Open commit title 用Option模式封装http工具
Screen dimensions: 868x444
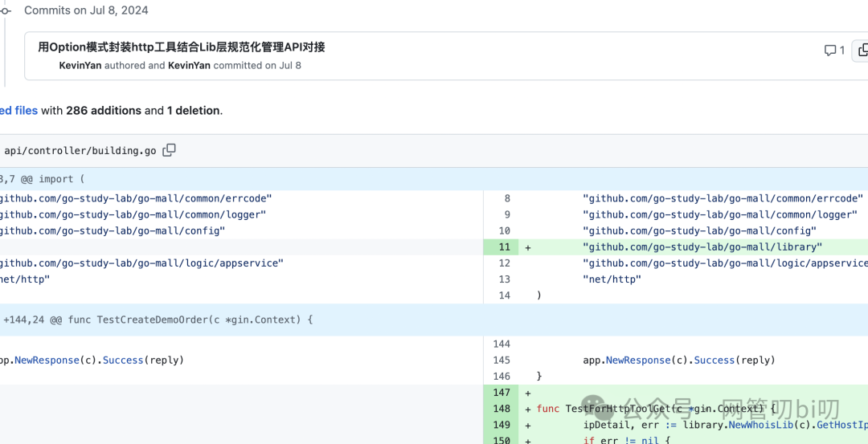(181, 47)
